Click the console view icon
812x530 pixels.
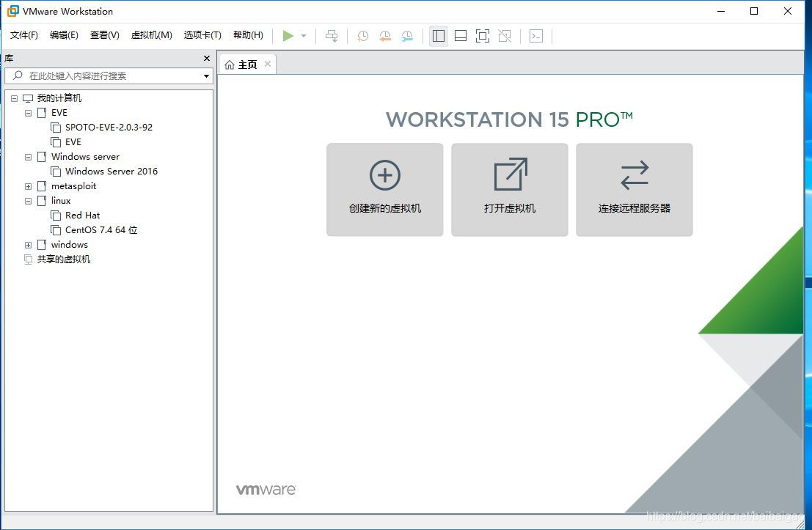536,36
